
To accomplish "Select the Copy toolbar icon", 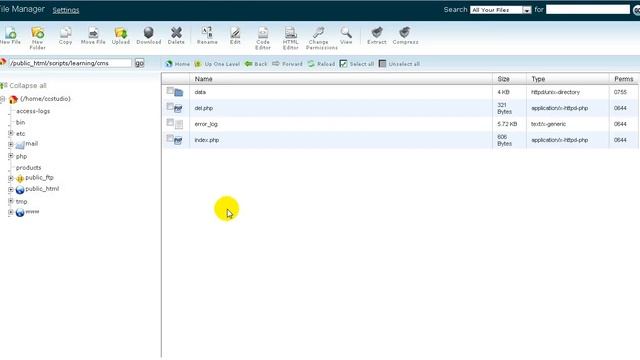I will click(x=65, y=35).
